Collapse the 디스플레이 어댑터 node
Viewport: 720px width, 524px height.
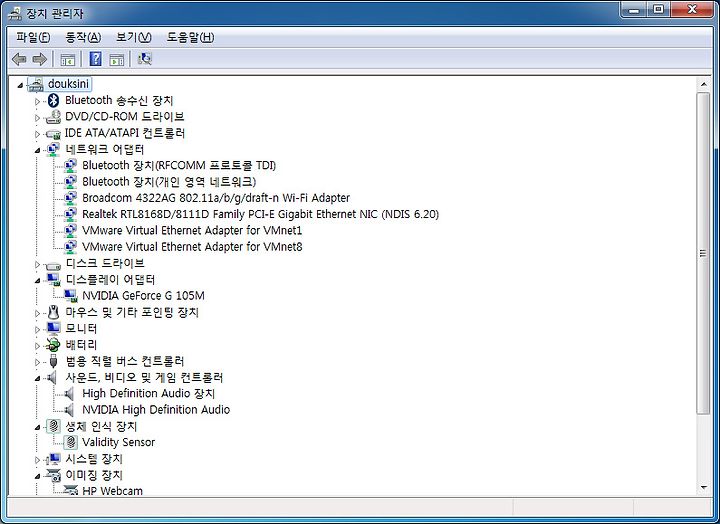point(38,280)
